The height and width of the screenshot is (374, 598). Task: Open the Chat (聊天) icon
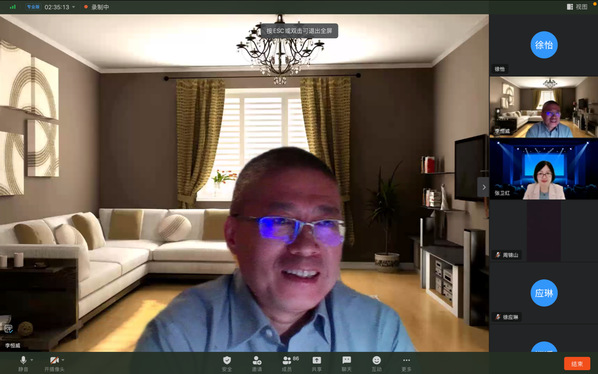[347, 363]
